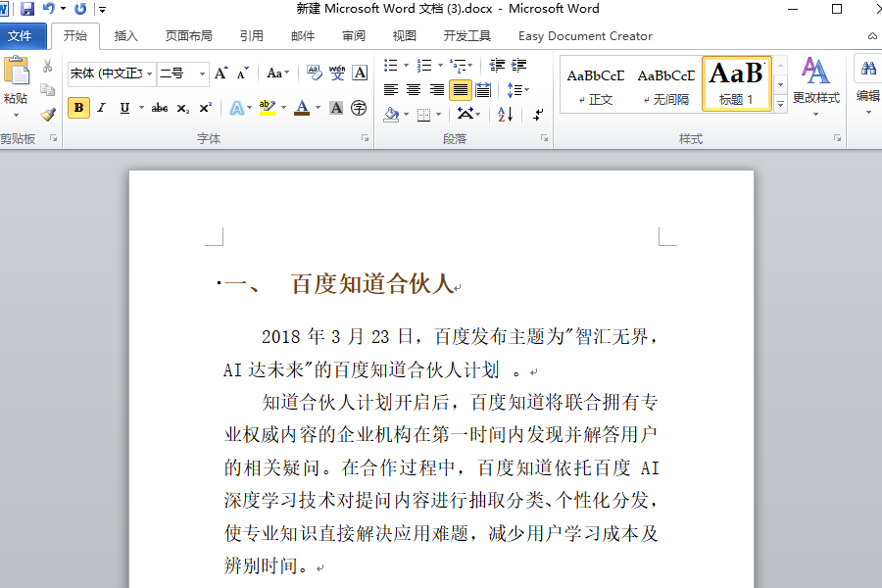Viewport: 882px width, 588px height.
Task: Click the Shrink Font icon
Action: tap(242, 73)
